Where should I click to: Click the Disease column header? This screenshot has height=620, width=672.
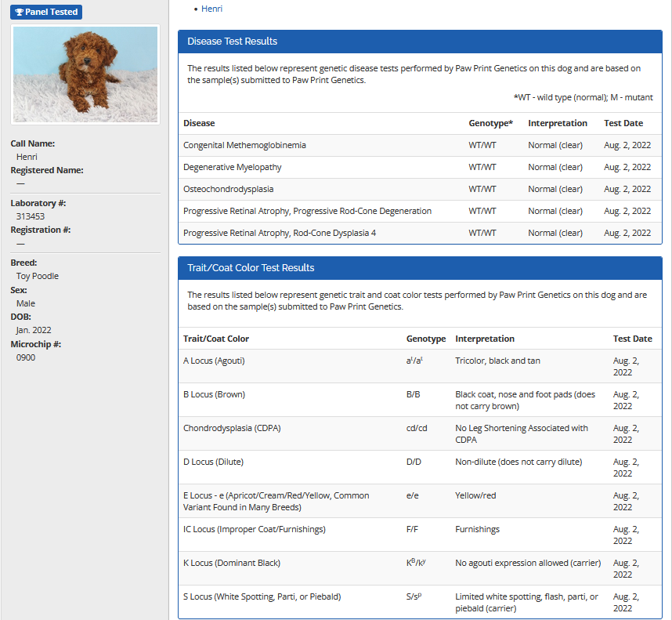[199, 123]
